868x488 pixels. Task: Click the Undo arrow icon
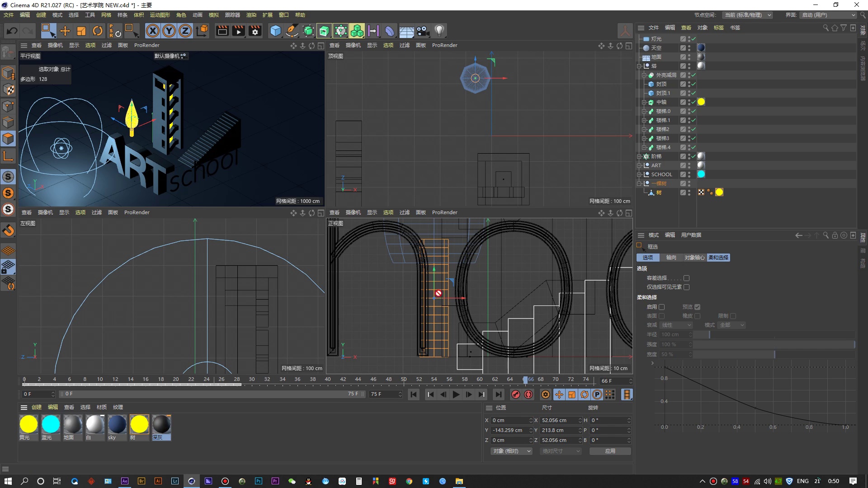(x=12, y=31)
